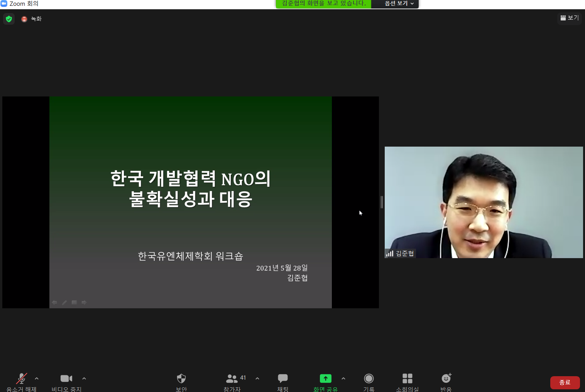Unmute the microphone (음소거 해제)

[x=22, y=378]
